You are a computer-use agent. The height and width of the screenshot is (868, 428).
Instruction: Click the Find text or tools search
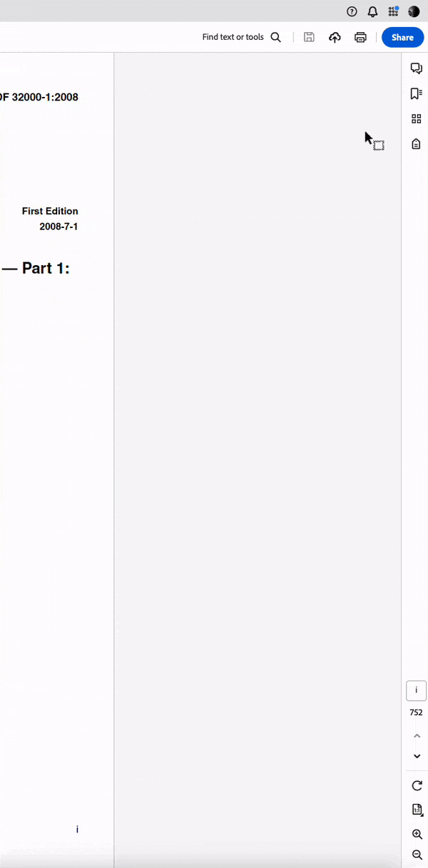241,37
